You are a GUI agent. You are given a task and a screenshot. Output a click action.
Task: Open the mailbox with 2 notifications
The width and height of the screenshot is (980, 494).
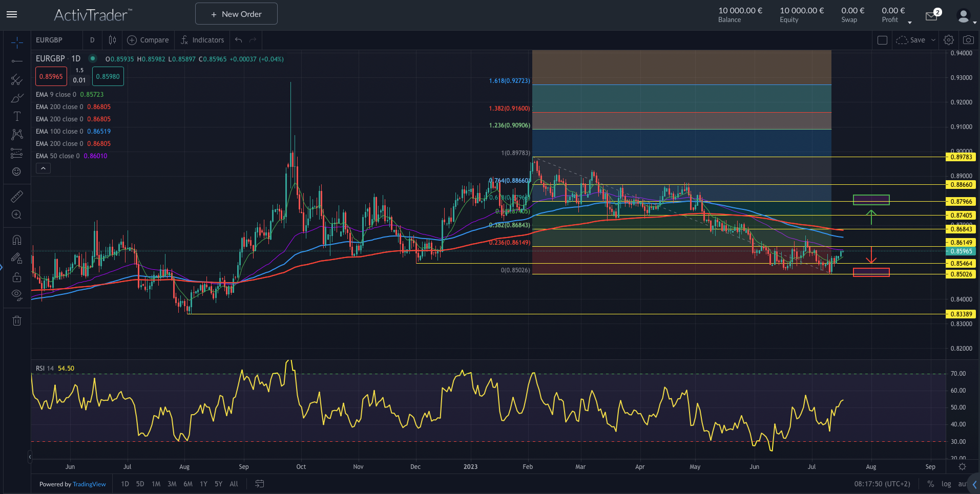pyautogui.click(x=931, y=15)
